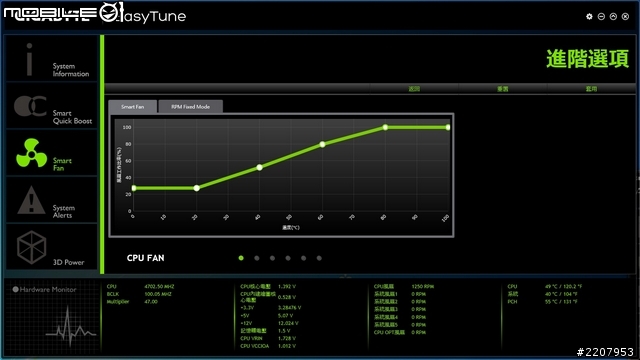
Task: Click the 0.528 V voltage reading
Action: tap(287, 297)
